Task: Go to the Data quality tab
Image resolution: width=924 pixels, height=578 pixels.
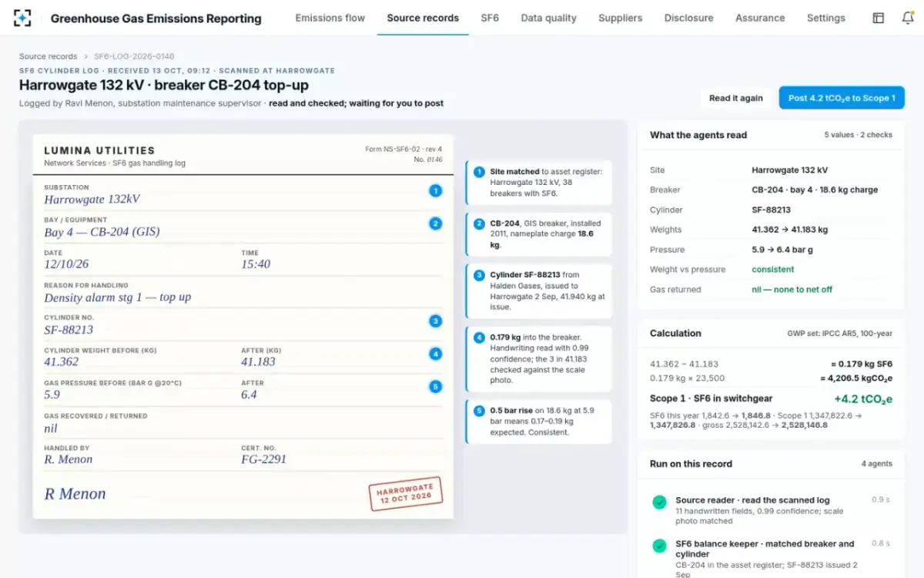Action: coord(548,18)
